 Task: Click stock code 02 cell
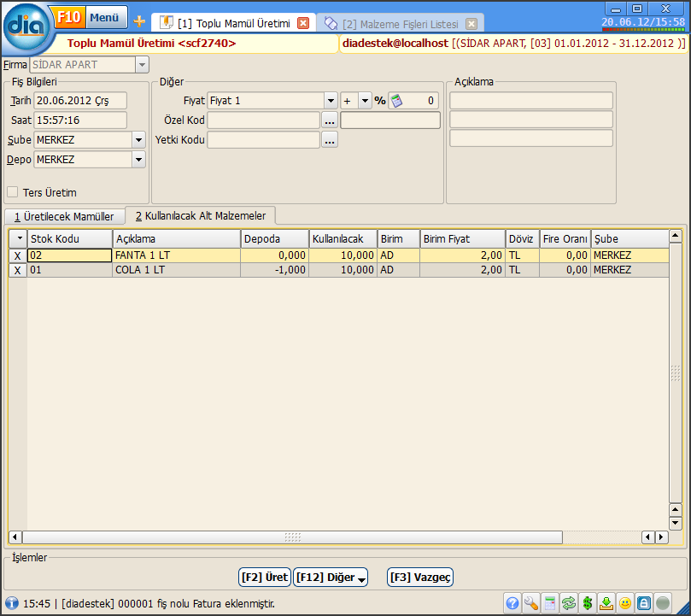tap(70, 255)
